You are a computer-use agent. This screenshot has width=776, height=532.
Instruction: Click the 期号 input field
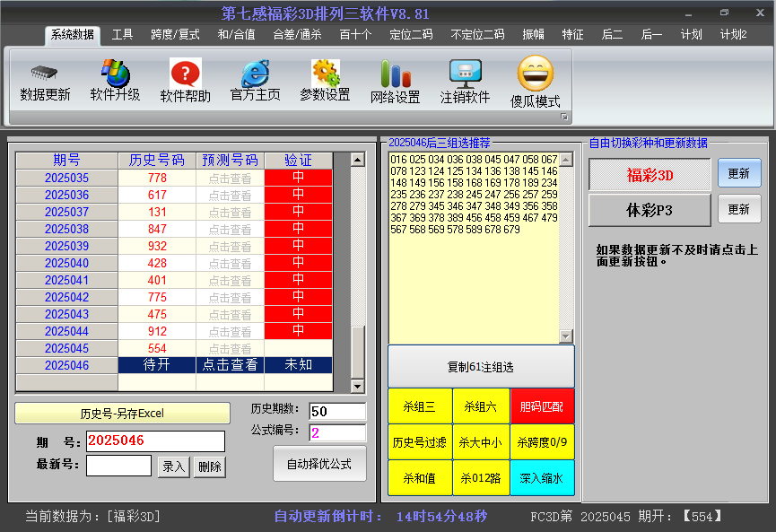coord(155,440)
